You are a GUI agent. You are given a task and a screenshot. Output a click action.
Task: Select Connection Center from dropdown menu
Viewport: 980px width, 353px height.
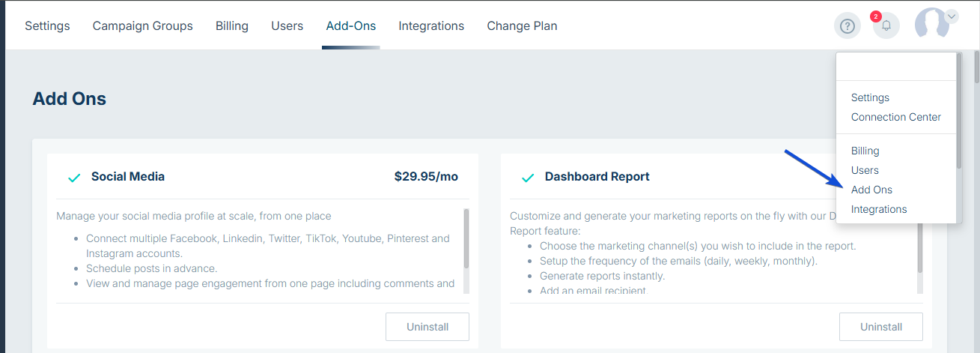(896, 117)
